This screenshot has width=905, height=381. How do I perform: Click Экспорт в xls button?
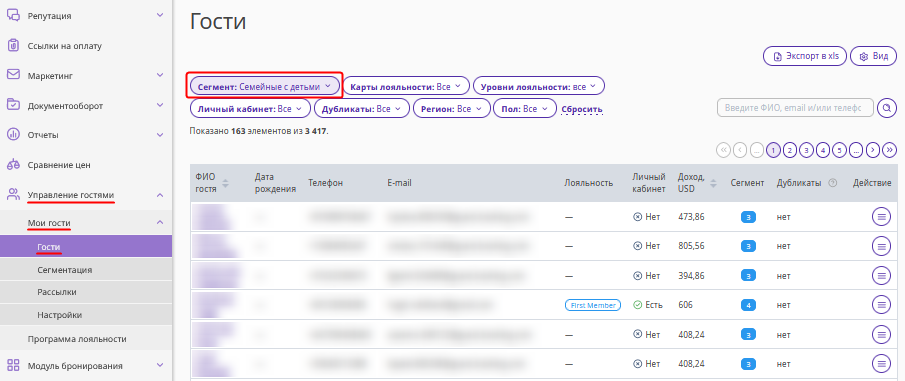coord(805,56)
